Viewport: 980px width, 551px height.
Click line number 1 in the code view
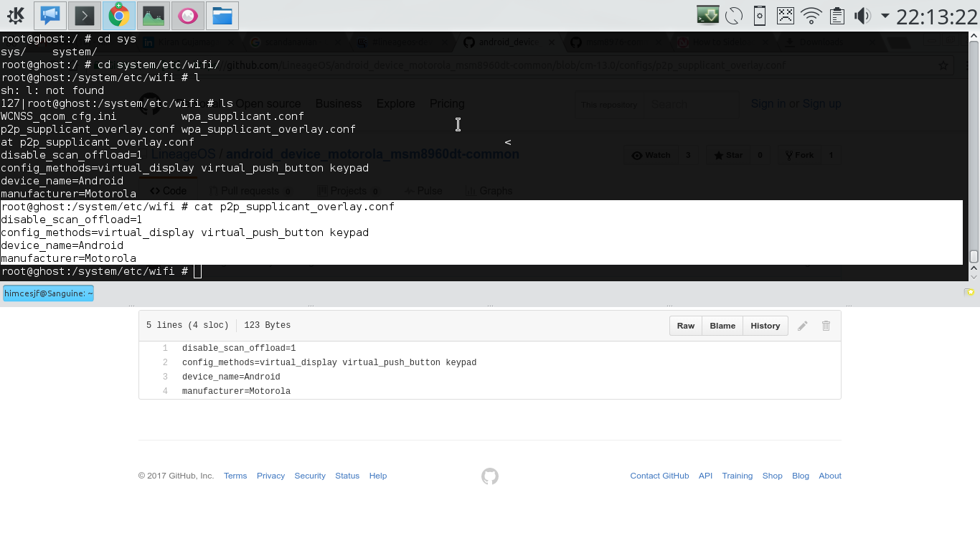click(165, 349)
